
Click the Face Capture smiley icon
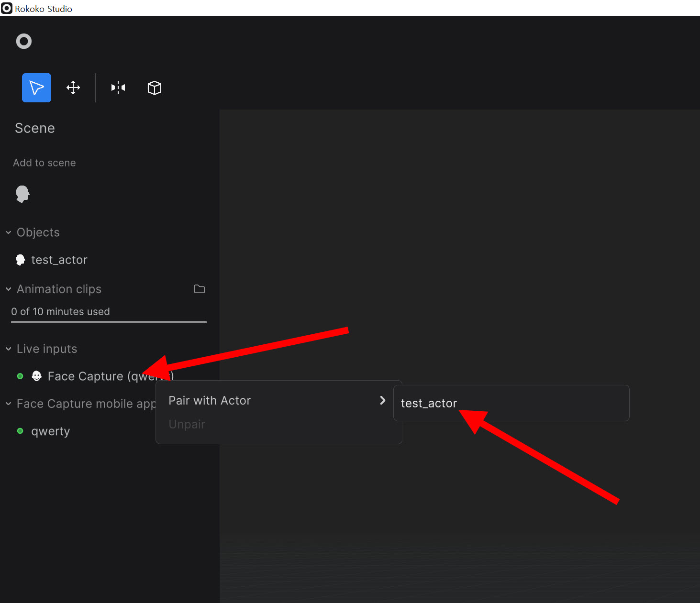37,376
